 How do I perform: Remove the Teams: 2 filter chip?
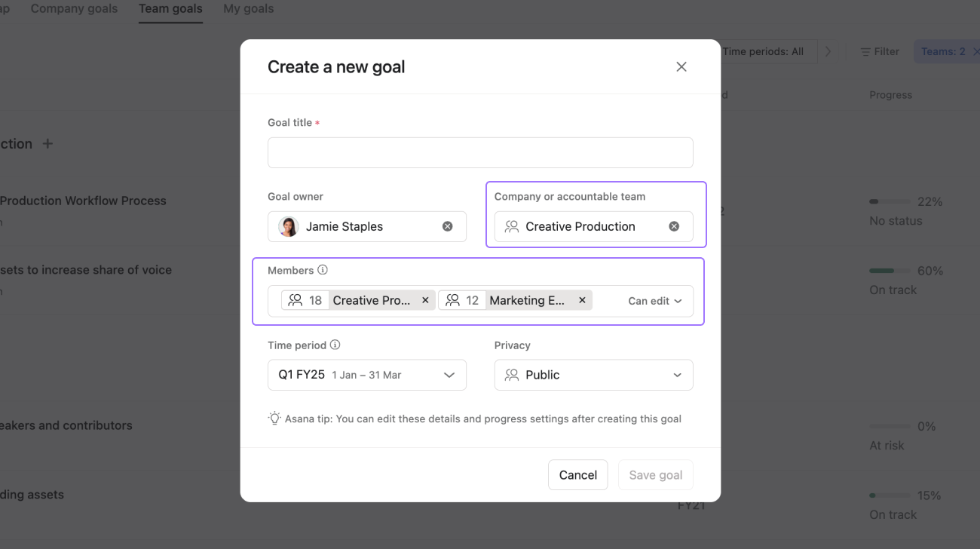coord(977,51)
